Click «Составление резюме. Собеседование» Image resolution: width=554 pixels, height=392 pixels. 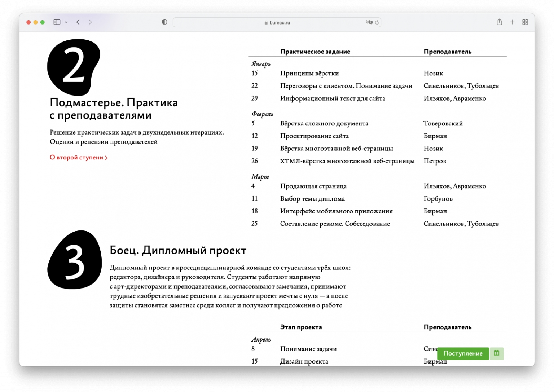335,224
